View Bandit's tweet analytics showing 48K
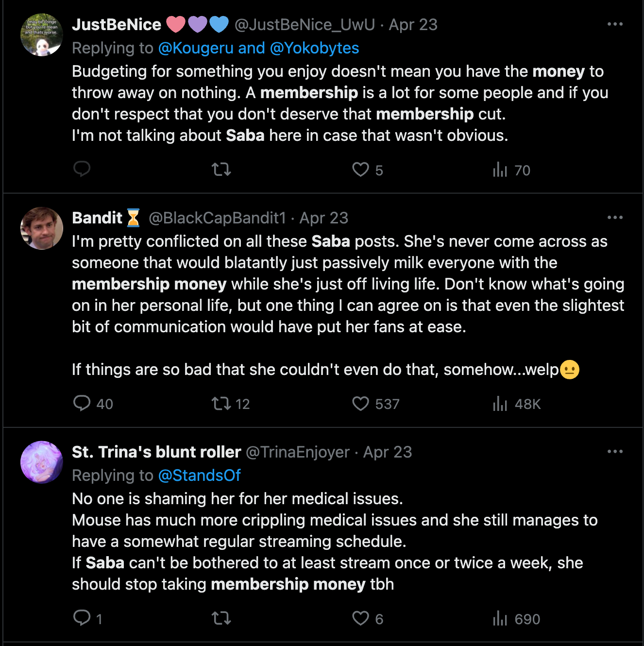 point(517,403)
